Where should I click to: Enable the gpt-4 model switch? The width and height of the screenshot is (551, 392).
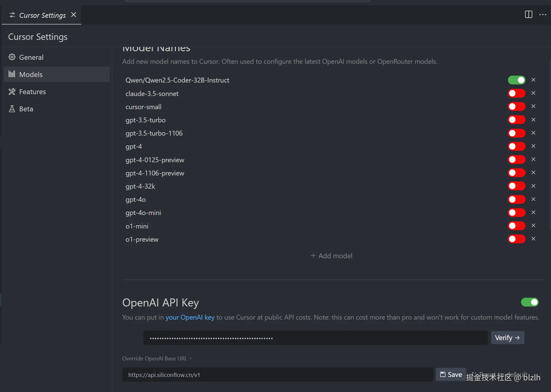[x=517, y=146]
